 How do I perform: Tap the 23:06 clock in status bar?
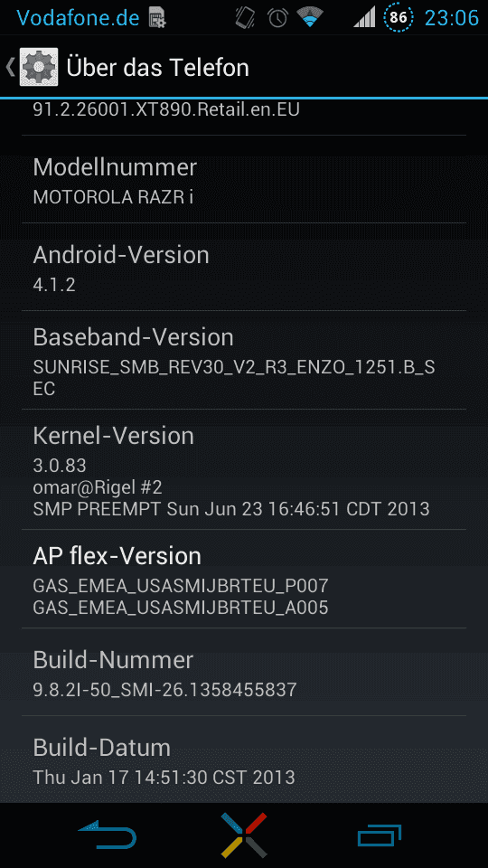coord(452,18)
